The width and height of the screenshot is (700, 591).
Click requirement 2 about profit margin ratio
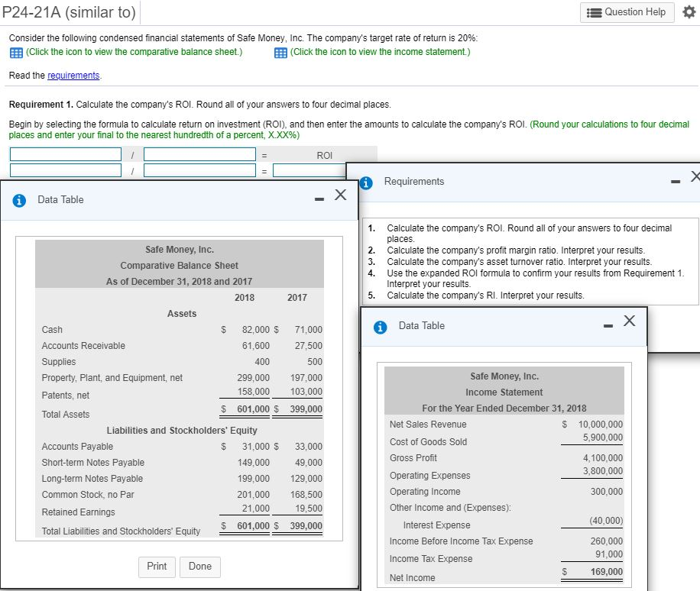516,250
